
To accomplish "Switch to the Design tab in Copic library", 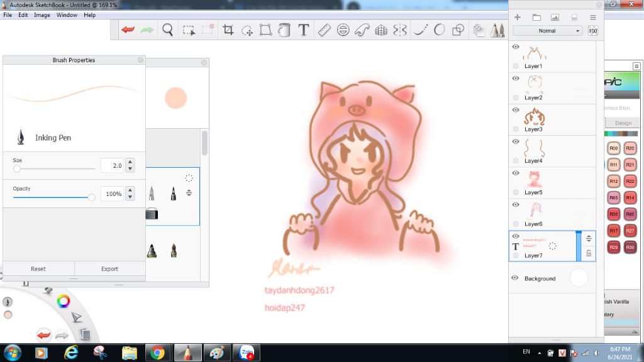I will click(623, 123).
